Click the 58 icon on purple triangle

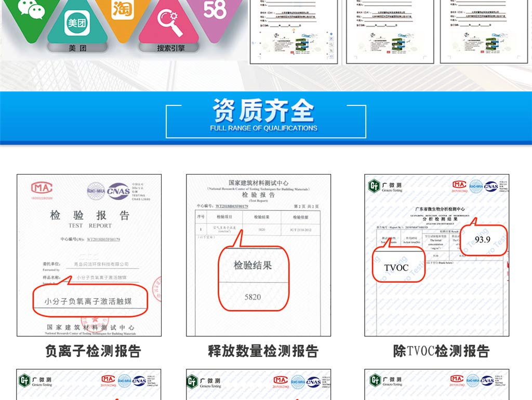[215, 9]
